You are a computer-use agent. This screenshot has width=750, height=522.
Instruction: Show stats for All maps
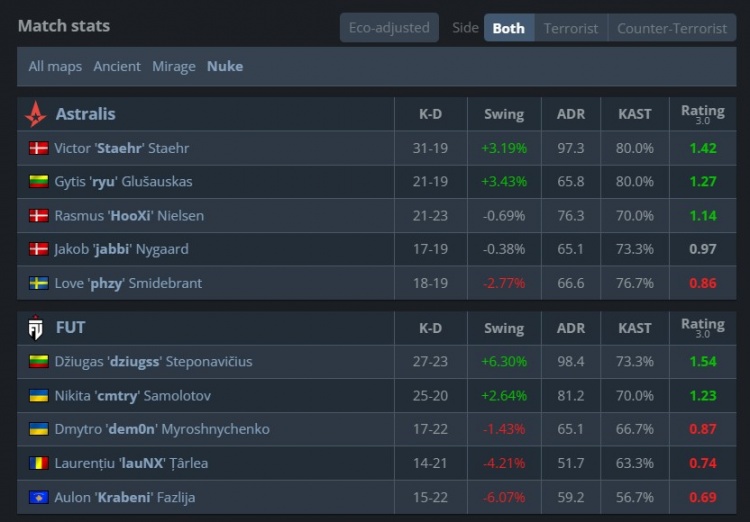(x=55, y=67)
